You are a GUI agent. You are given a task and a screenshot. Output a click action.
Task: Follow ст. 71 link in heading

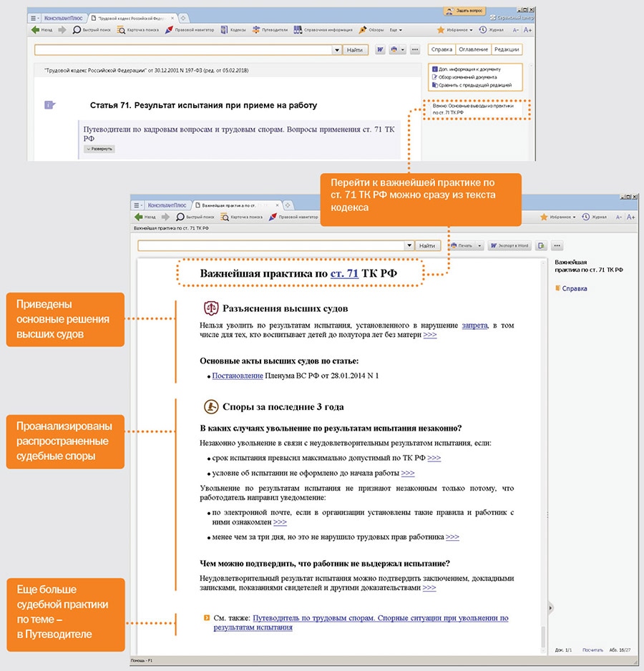[344, 273]
